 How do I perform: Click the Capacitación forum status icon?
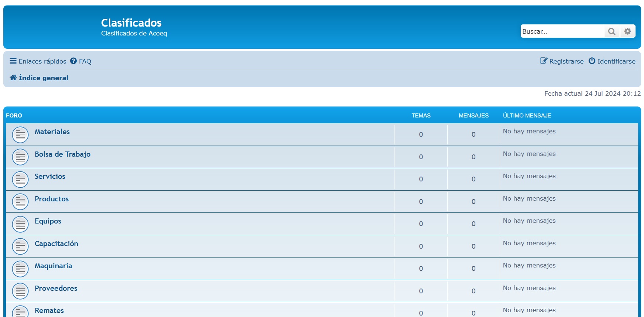(x=20, y=246)
